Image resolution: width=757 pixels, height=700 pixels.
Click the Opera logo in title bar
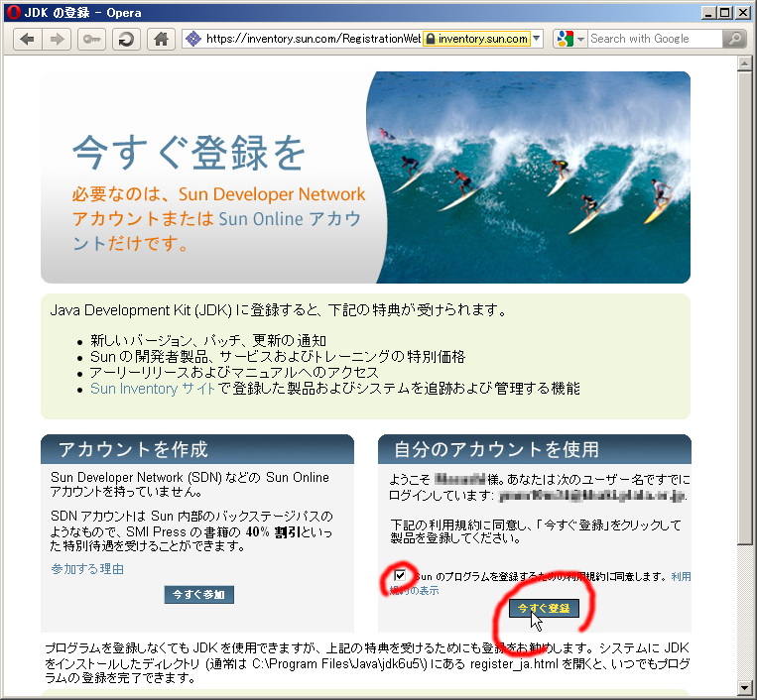pos(13,12)
